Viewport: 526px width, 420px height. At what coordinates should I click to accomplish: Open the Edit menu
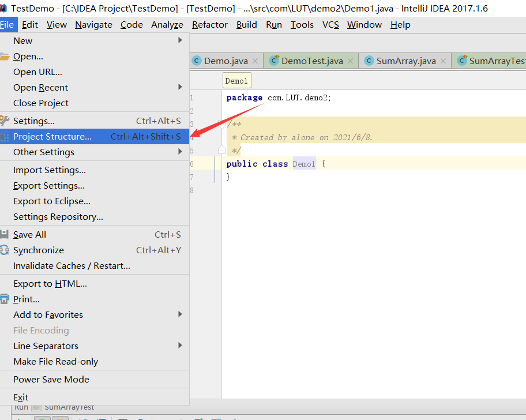click(30, 25)
